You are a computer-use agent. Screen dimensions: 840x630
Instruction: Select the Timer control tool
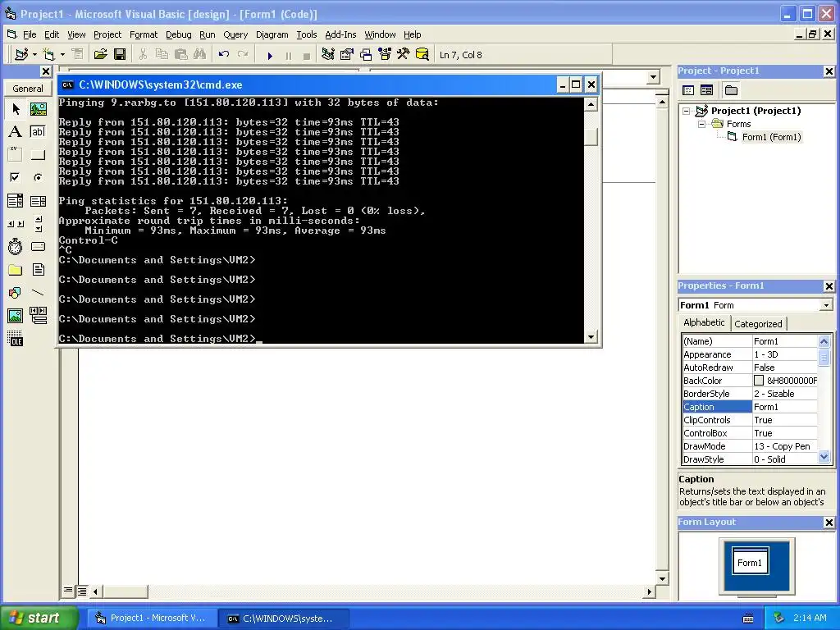tap(16, 246)
